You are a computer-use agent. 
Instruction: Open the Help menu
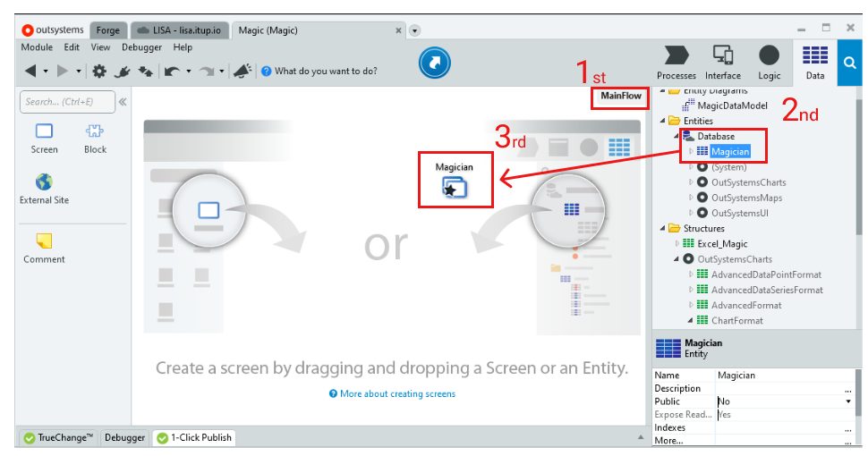183,47
